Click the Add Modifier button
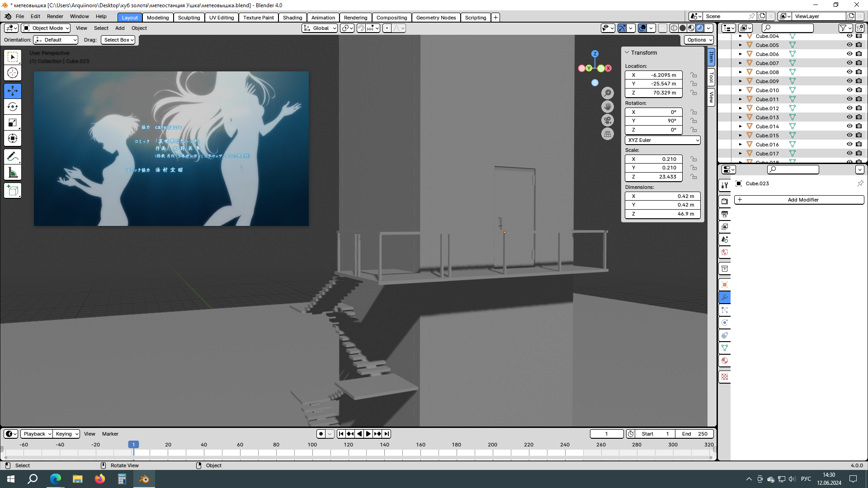 tap(799, 200)
